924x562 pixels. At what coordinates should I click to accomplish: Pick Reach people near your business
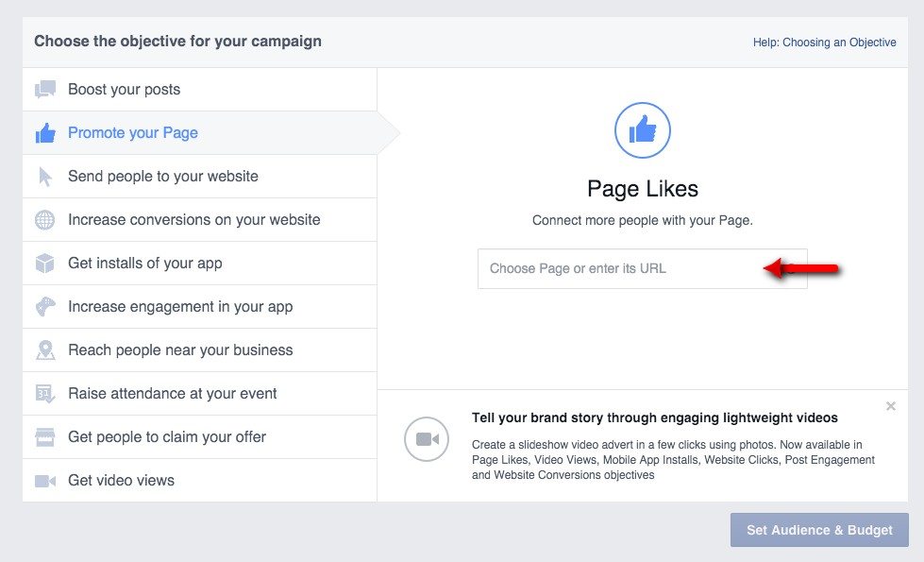[x=180, y=350]
